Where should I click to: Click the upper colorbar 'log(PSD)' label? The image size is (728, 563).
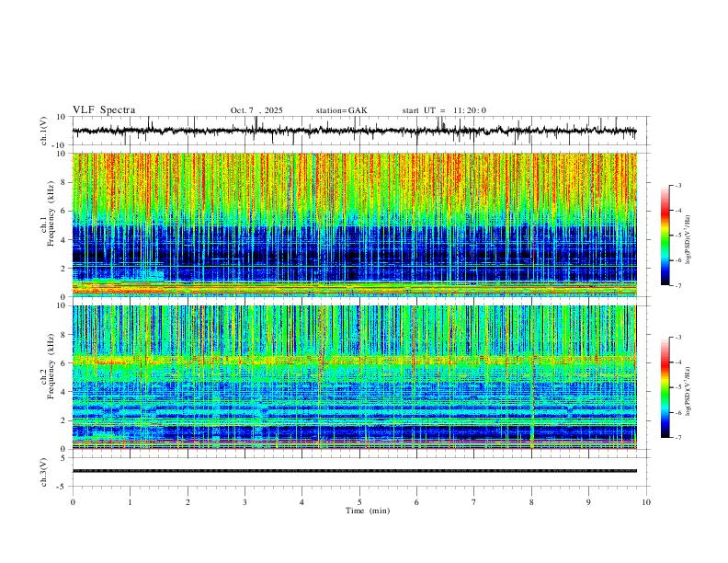point(688,240)
